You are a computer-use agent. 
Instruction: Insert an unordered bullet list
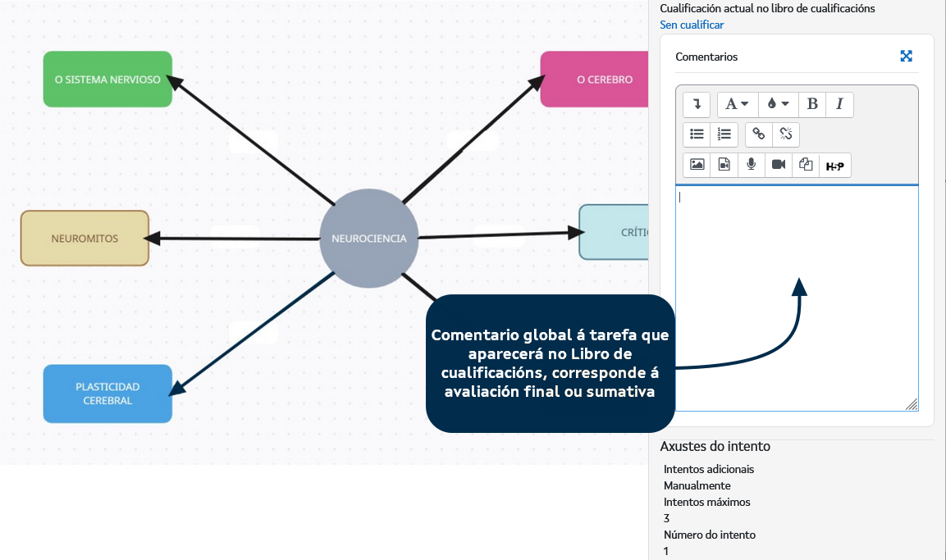(697, 134)
